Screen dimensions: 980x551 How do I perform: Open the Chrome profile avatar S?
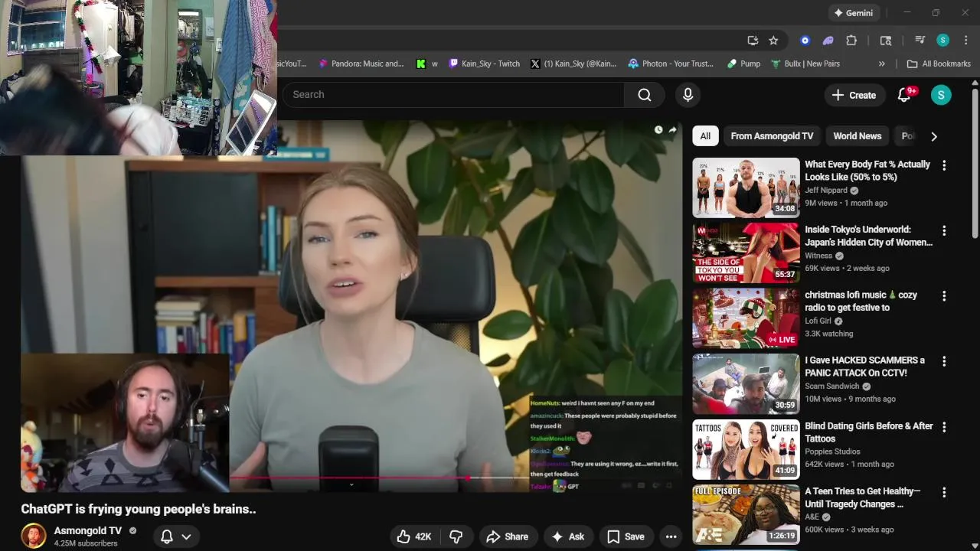pyautogui.click(x=942, y=41)
